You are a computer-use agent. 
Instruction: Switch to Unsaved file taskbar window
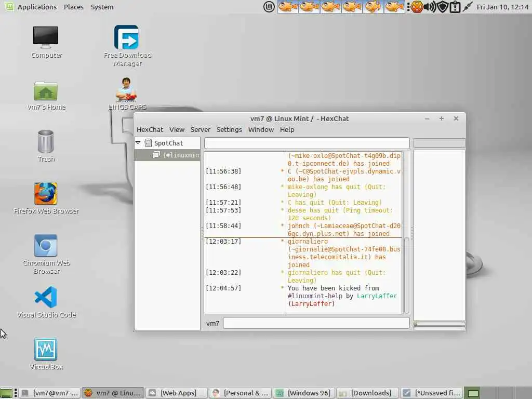coord(431,393)
